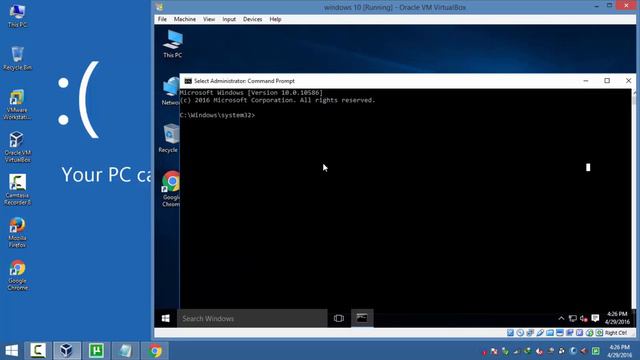Open the guest Action Center notification icon
This screenshot has height=360, width=640.
(x=595, y=318)
